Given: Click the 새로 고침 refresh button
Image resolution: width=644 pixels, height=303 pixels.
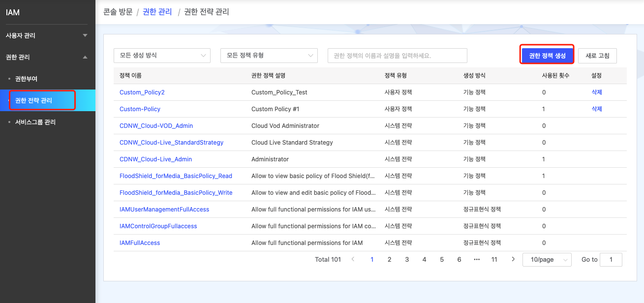Looking at the screenshot, I should pyautogui.click(x=597, y=56).
